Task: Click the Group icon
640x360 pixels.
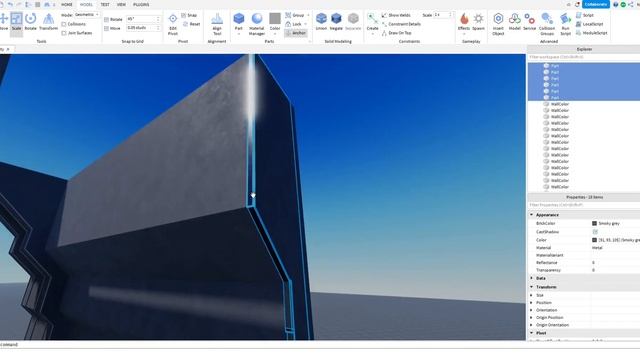Action: point(288,15)
